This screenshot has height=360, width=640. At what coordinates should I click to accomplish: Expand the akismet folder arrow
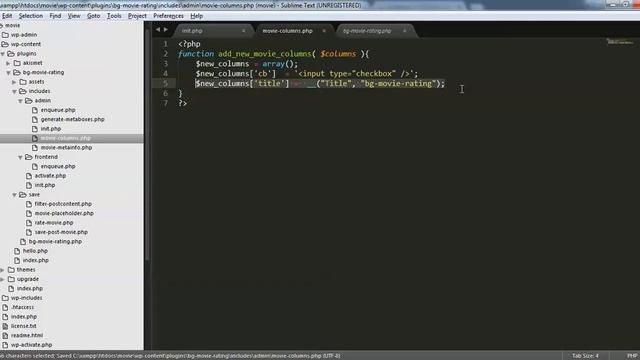coord(8,63)
